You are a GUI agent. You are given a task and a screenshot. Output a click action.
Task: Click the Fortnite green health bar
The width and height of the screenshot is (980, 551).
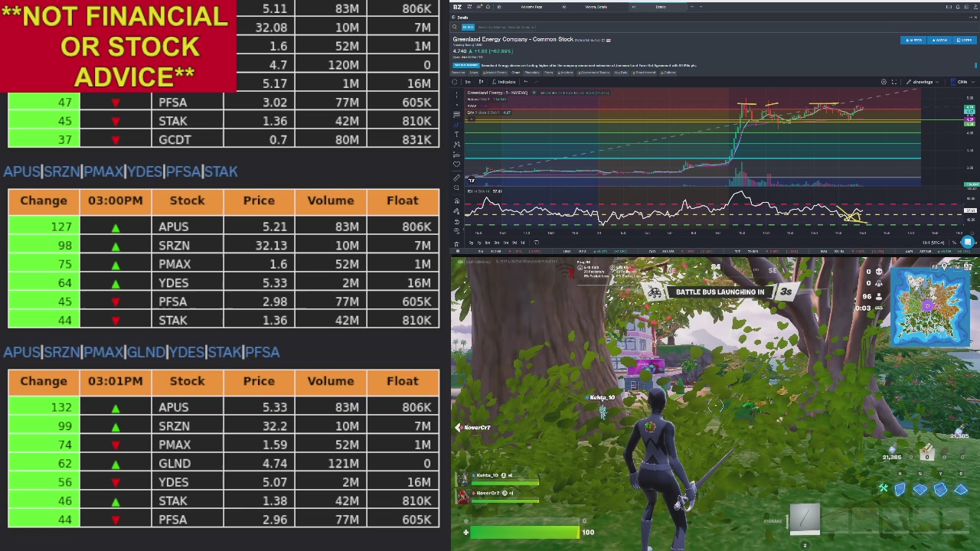click(x=524, y=532)
